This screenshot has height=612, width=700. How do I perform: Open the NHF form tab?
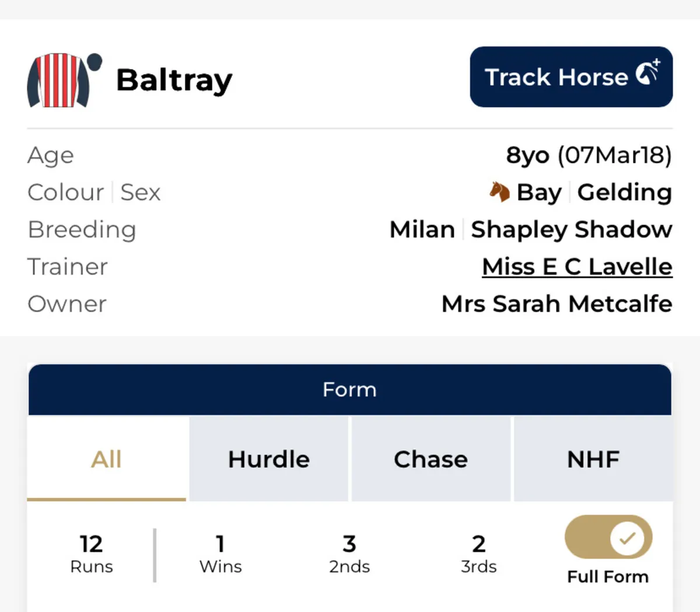(x=593, y=459)
